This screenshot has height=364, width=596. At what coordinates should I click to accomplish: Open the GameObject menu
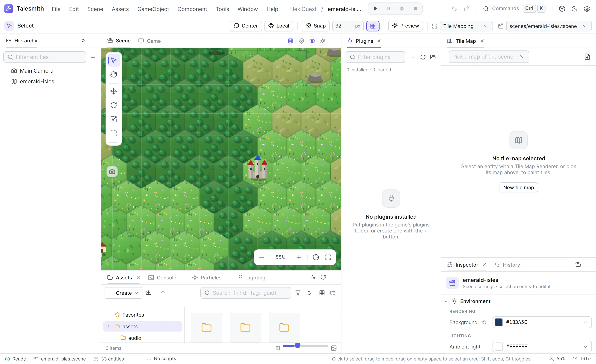pos(153,9)
